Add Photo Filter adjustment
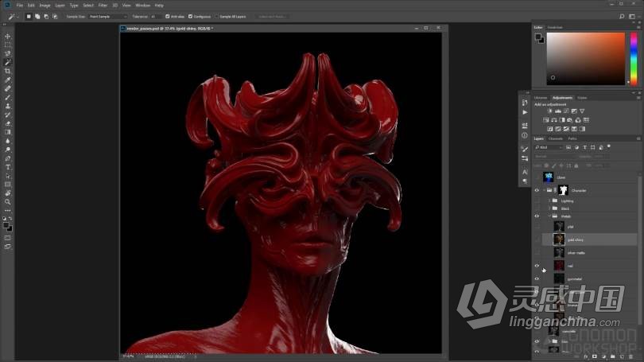The image size is (644, 362). [x=569, y=120]
